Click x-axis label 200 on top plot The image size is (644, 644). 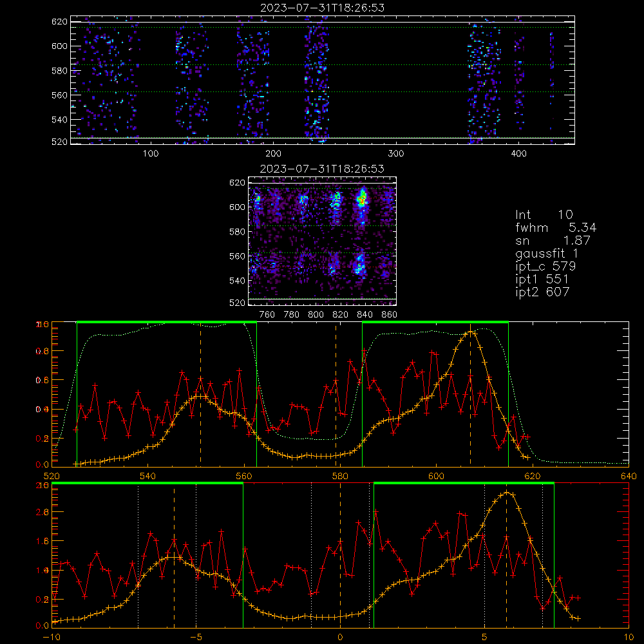point(273,154)
